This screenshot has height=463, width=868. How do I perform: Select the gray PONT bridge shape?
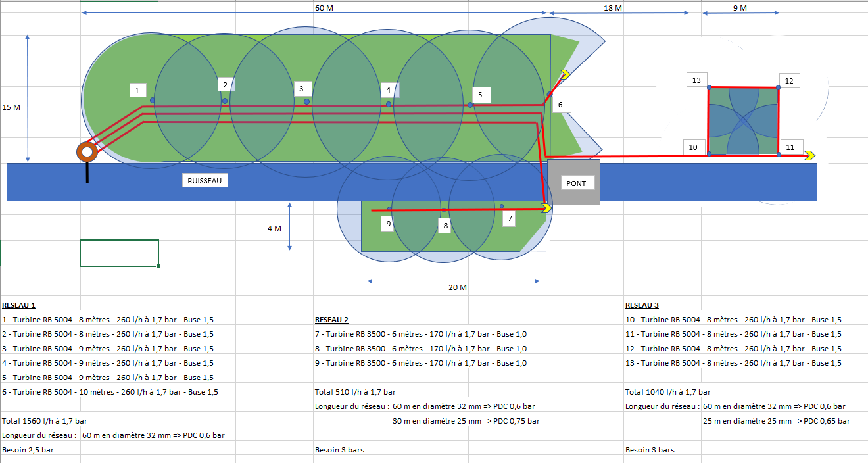pyautogui.click(x=573, y=182)
